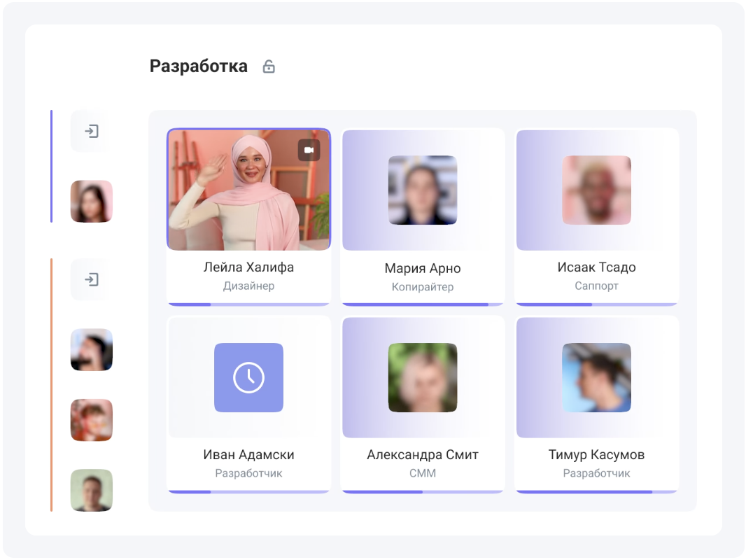Click the clock icon on Иван Адамски's card

[x=248, y=377]
